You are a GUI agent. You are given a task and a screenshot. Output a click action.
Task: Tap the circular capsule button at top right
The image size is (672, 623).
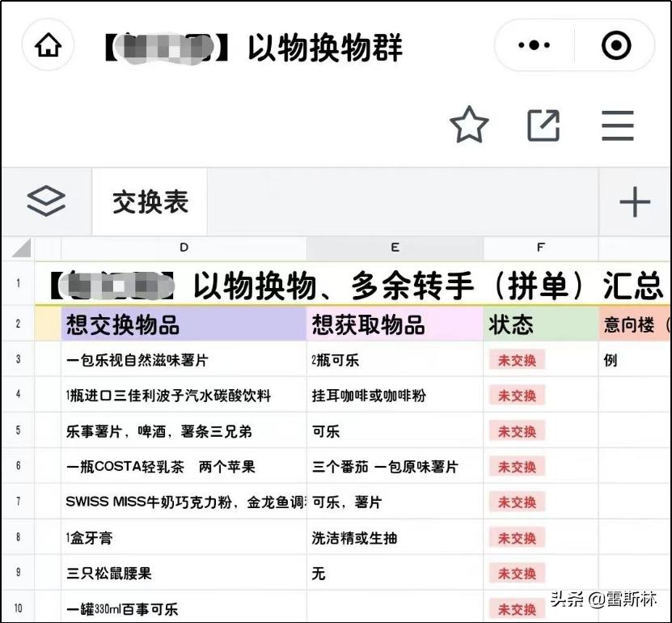[x=618, y=46]
